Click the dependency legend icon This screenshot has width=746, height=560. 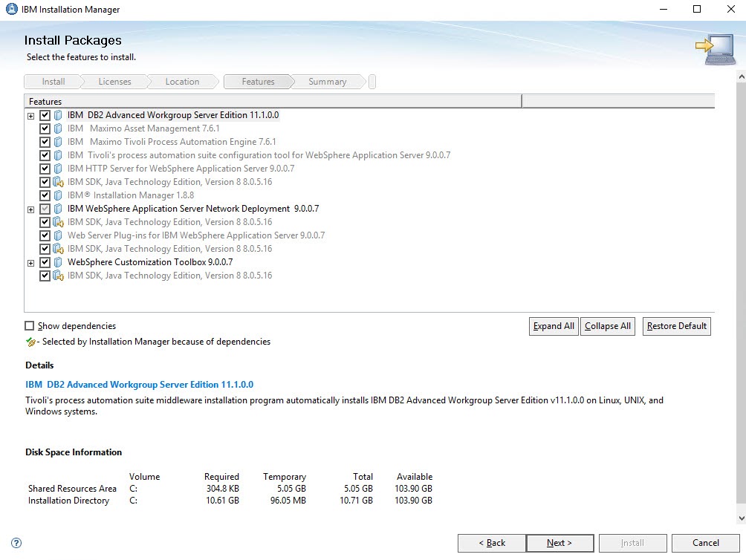pos(31,342)
